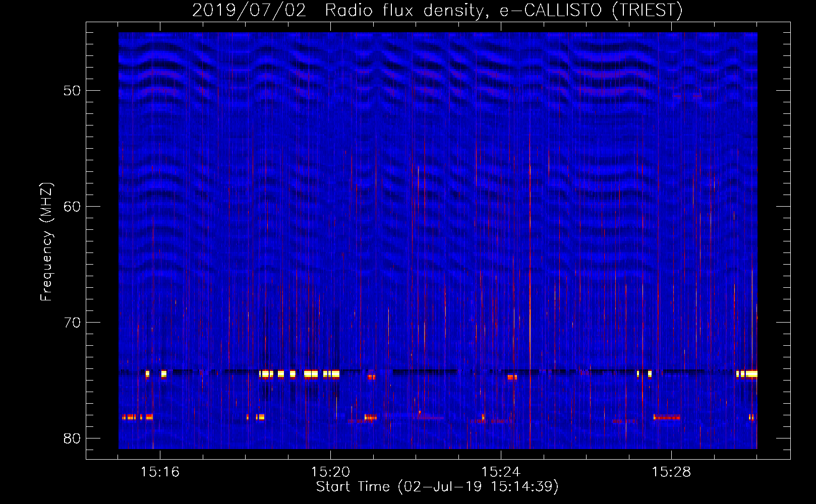Screen dimensions: 816x504
Task: Click the 15:20 time tick label
Action: (330, 472)
